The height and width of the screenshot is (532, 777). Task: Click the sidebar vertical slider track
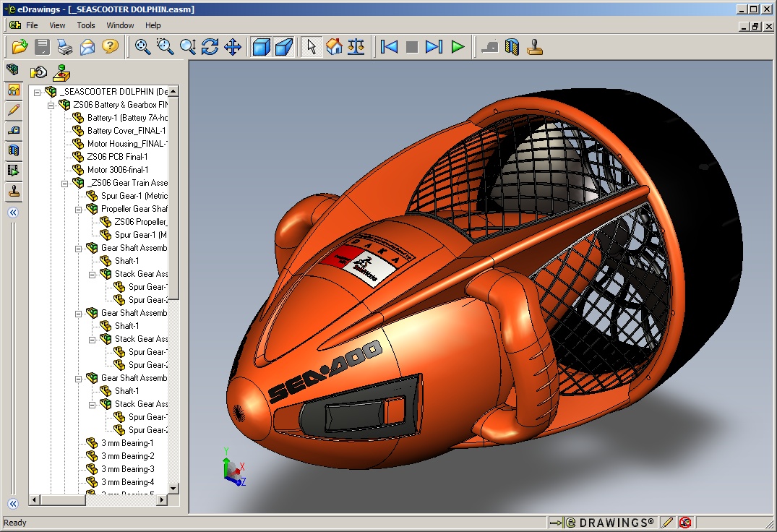(x=14, y=358)
